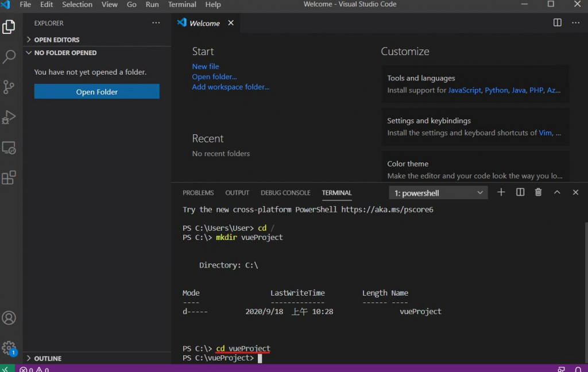Expand the Open Editors section
Screen dimensions: 588x372
pos(96,40)
